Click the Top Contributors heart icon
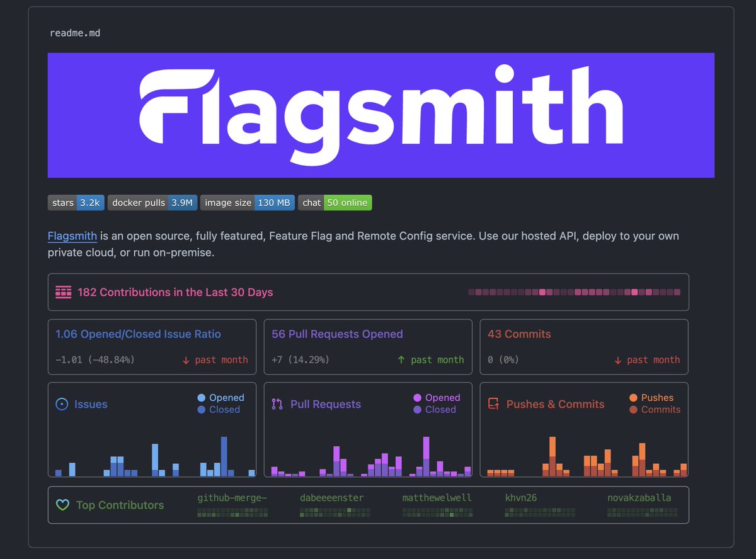The width and height of the screenshot is (756, 559). 62,505
